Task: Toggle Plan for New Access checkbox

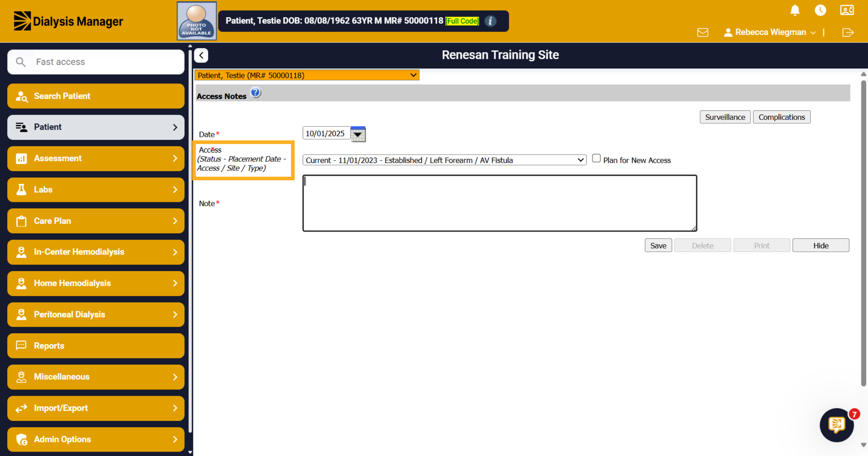Action: 596,158
